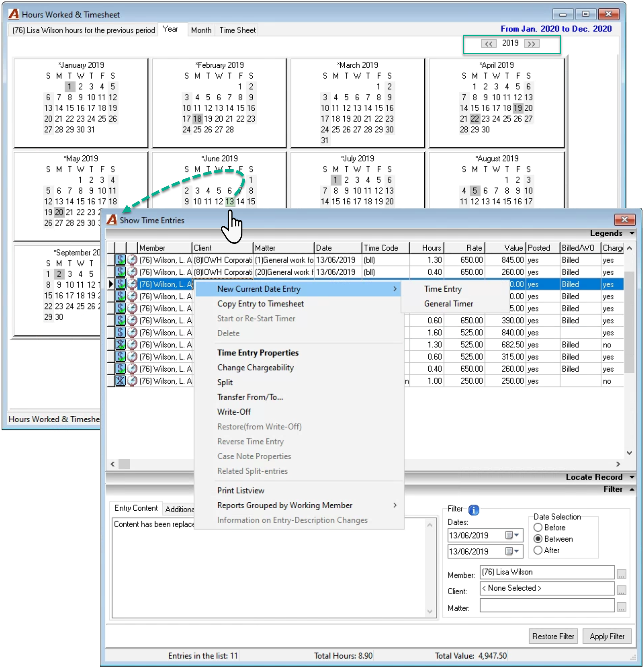Browse for Matter with ellipsis button
This screenshot has height=668, width=644.
pos(622,607)
